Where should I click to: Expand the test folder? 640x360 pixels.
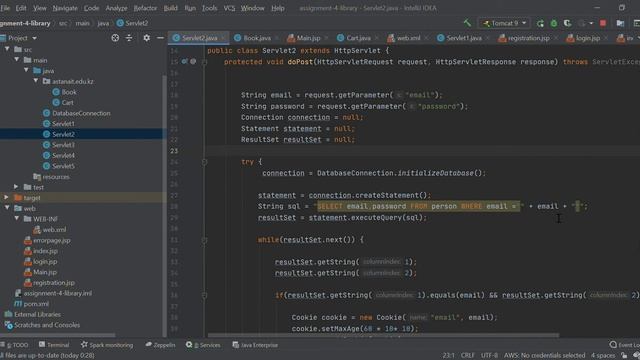[x=16, y=187]
